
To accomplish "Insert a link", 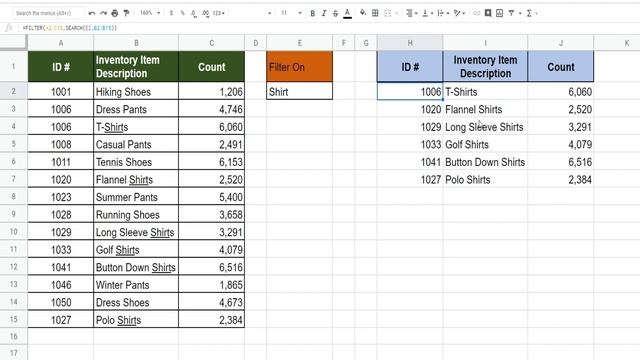I will (x=476, y=13).
